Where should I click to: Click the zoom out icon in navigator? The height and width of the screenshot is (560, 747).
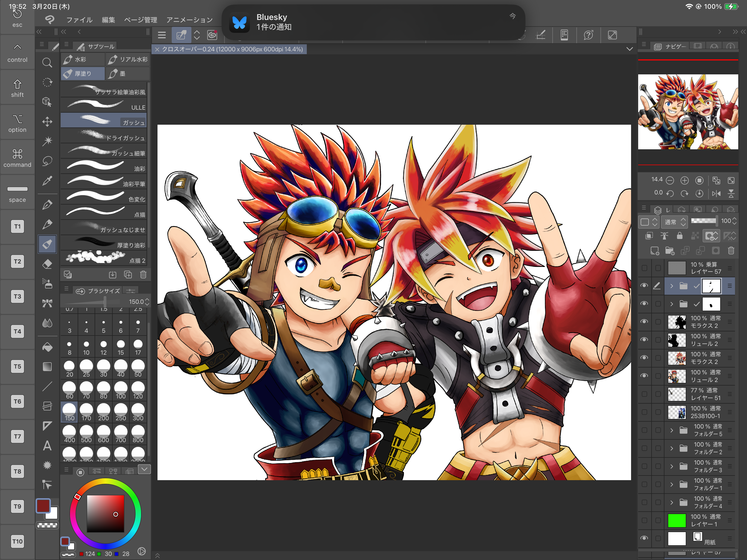[670, 181]
